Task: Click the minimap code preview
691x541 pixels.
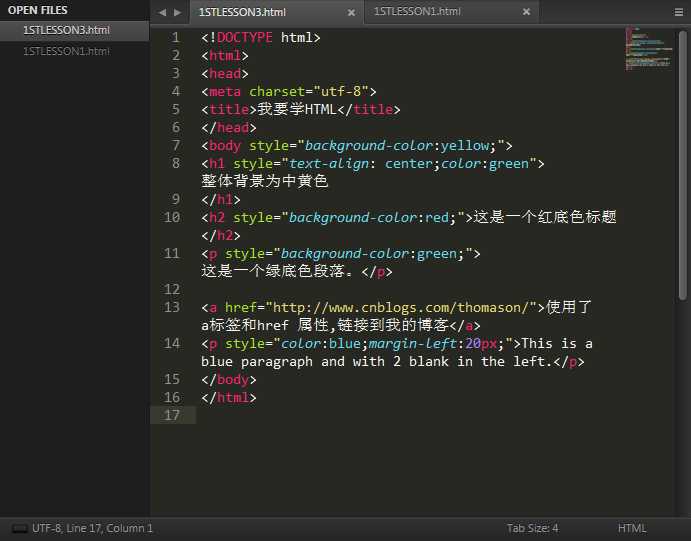Action: coord(649,48)
